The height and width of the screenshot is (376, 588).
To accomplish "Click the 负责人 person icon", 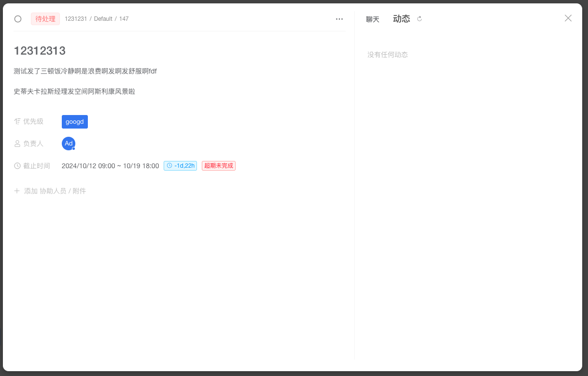I will (17, 144).
